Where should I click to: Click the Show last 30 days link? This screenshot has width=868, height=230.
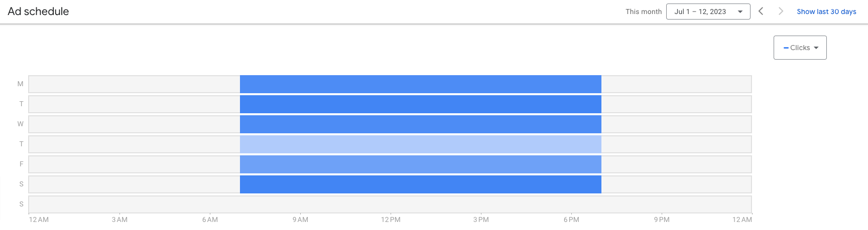tap(826, 12)
